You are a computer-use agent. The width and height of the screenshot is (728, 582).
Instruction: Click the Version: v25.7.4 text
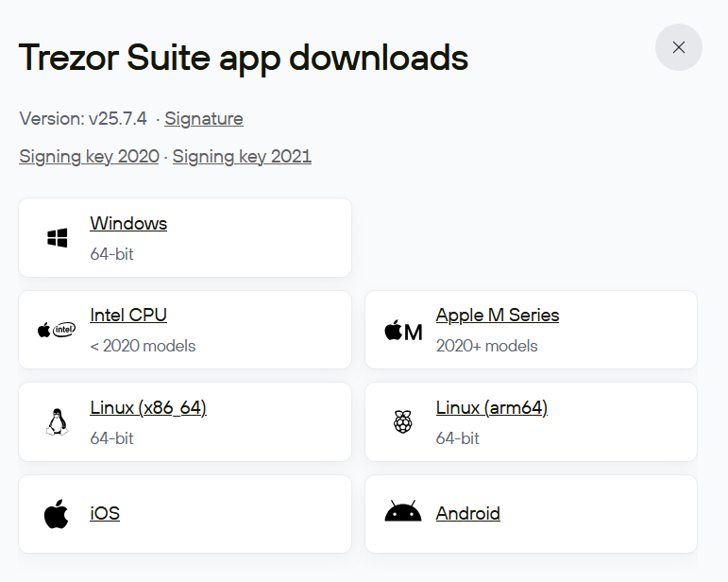[x=83, y=119]
